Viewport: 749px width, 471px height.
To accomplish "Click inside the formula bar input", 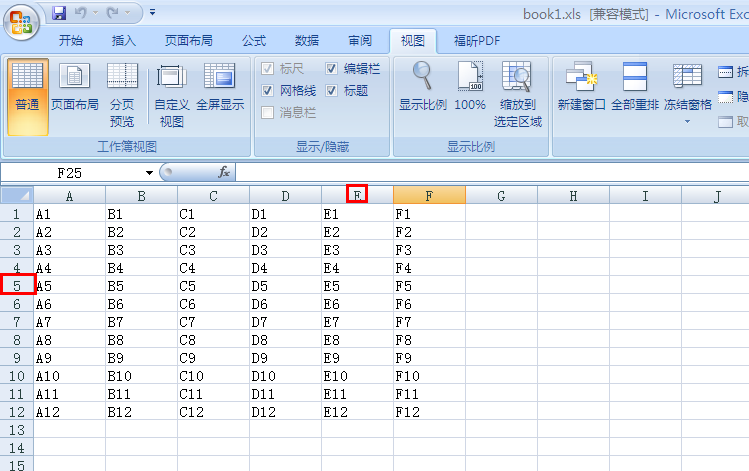I will point(492,172).
